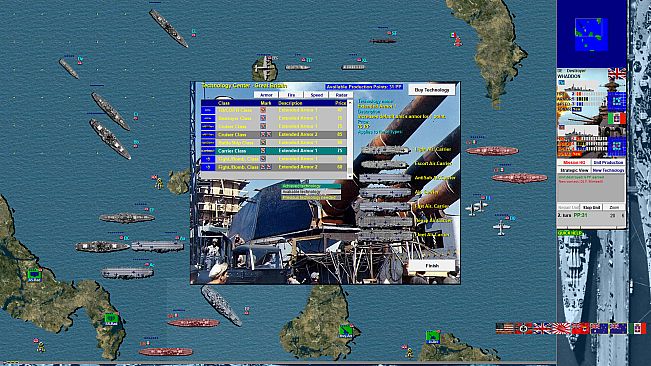The width and height of the screenshot is (651, 366).
Task: Click the Restart Unit button
Action: pos(568,207)
